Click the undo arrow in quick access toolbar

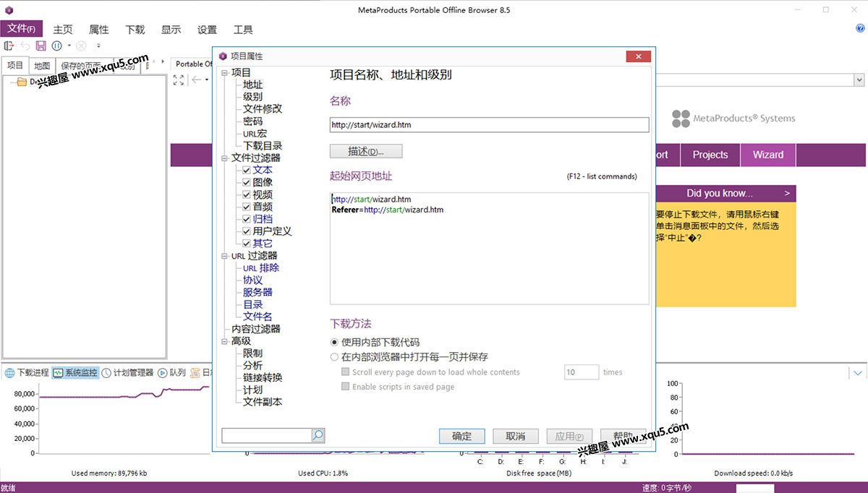pos(25,46)
